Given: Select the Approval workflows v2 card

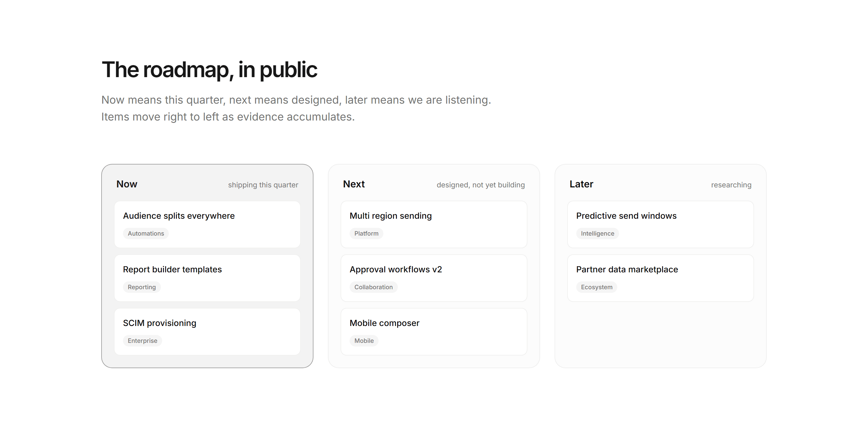Looking at the screenshot, I should [434, 278].
